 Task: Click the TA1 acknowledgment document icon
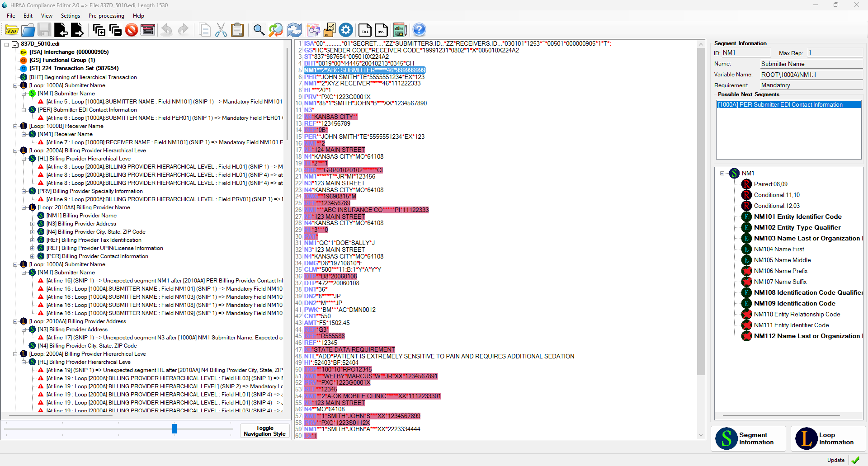coord(365,30)
